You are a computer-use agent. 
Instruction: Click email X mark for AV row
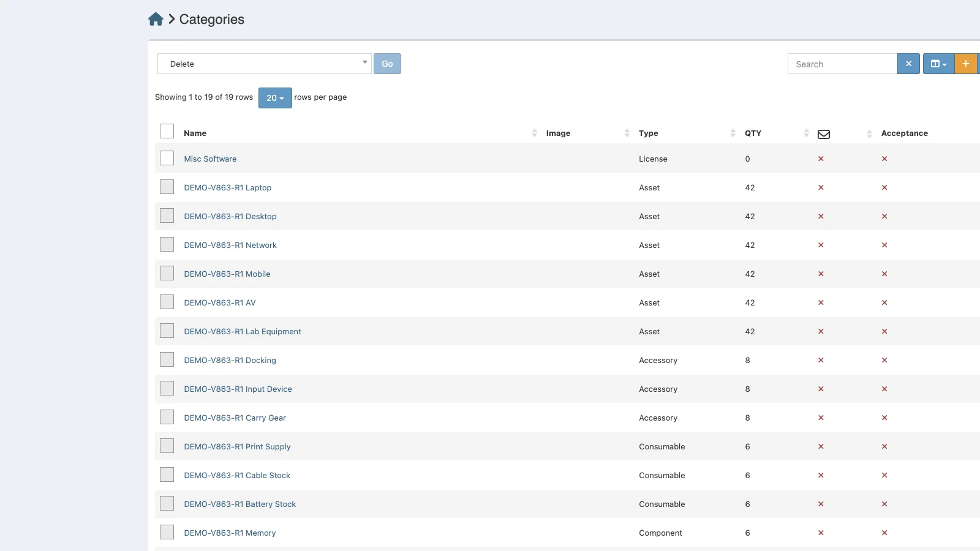pos(821,302)
